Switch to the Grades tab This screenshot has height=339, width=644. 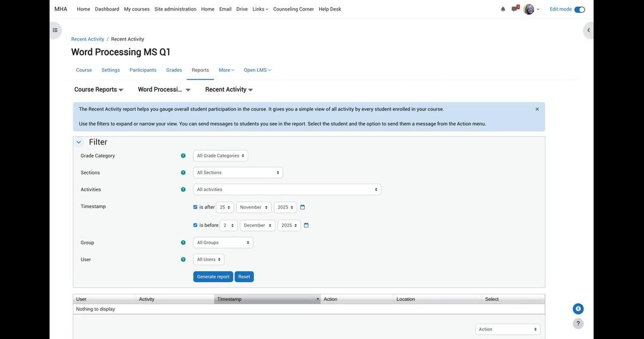pyautogui.click(x=174, y=69)
